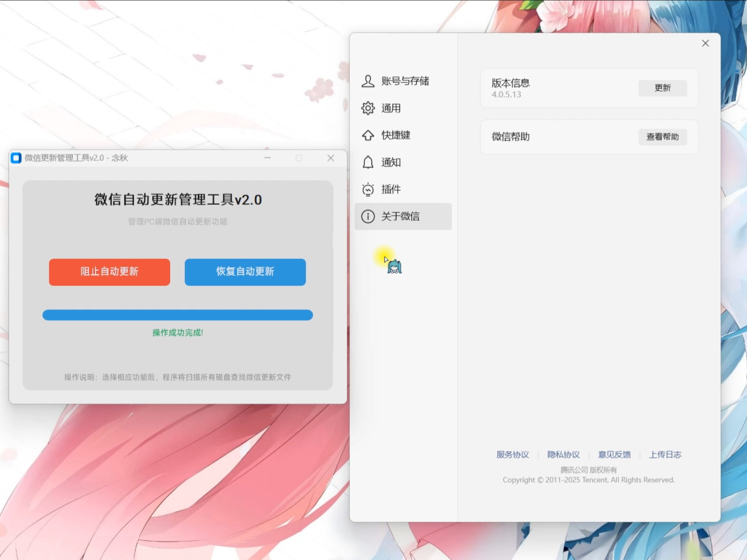
Task: Click the 更新 button for version info
Action: (662, 88)
